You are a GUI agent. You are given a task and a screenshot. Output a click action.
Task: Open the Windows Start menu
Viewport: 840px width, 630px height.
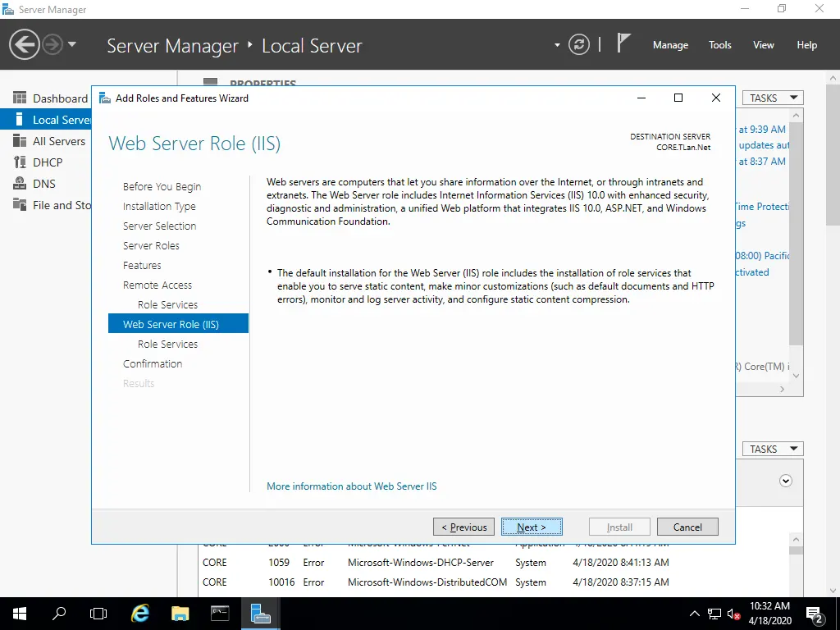coord(20,614)
